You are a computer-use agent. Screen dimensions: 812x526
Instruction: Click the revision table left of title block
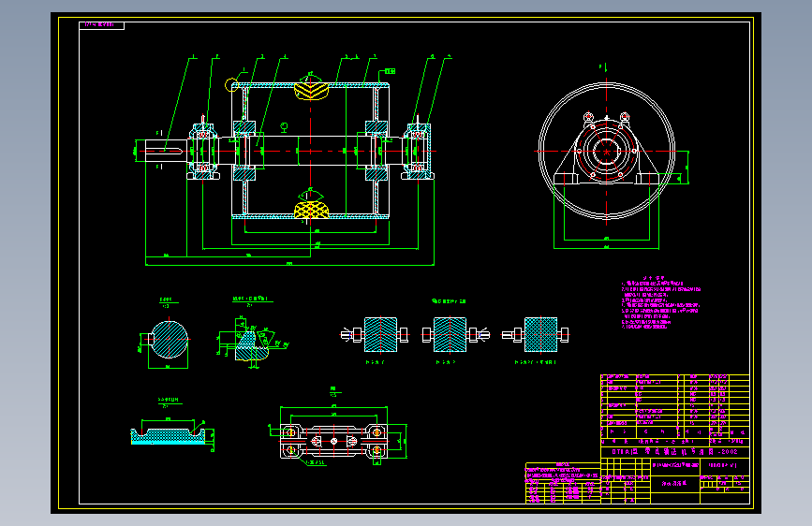[563, 483]
